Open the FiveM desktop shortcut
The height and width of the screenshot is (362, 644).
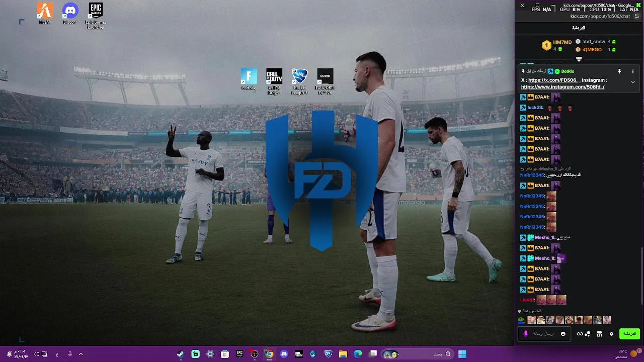pos(45,13)
